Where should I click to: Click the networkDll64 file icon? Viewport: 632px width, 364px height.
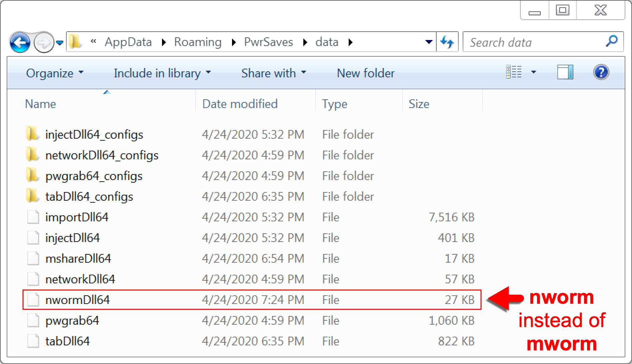coord(33,279)
